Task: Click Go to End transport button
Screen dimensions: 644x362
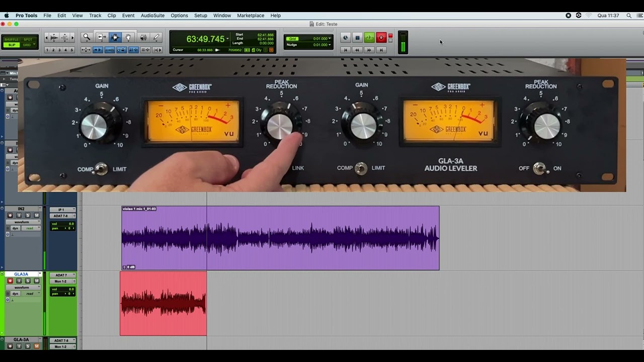Action: pos(381,50)
